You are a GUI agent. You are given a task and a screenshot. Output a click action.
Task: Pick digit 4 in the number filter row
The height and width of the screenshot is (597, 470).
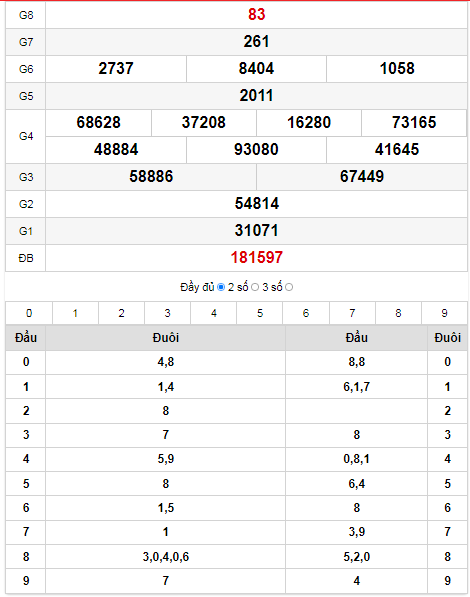click(x=214, y=313)
